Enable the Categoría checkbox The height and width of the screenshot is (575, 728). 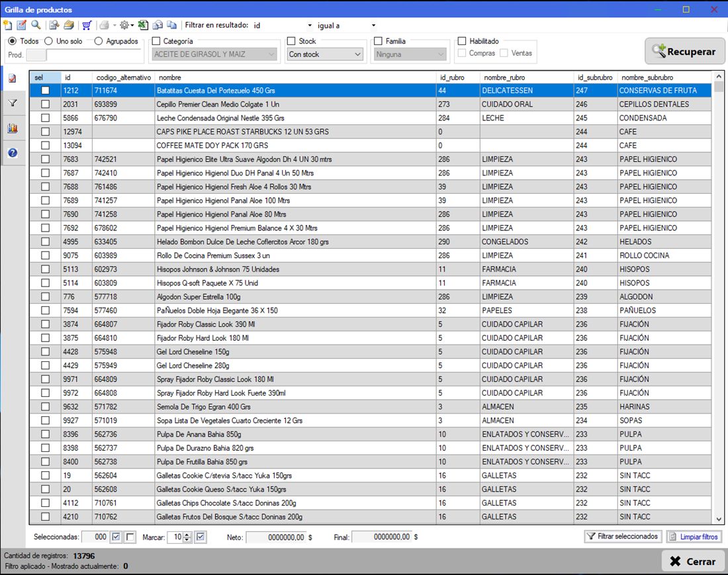156,41
